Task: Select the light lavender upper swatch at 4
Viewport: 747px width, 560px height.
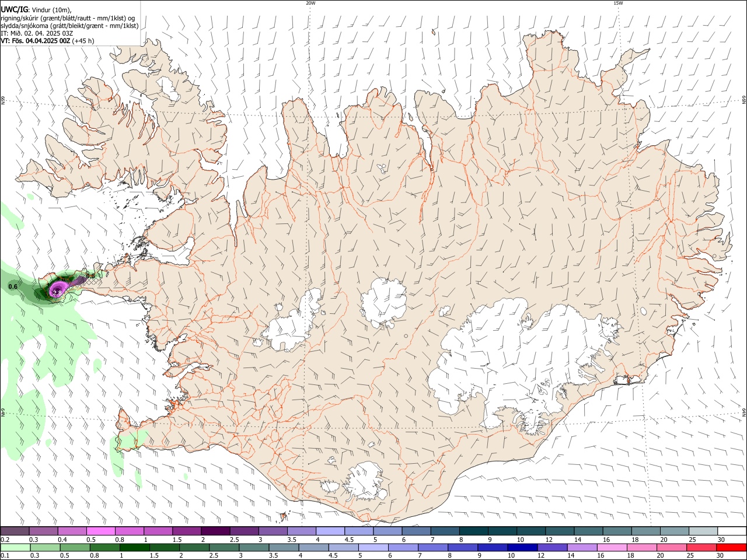Action: pos(330,531)
